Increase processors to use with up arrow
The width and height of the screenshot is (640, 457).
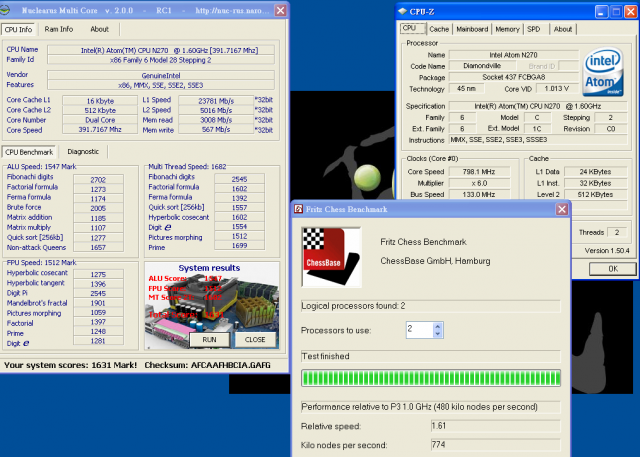pos(438,326)
